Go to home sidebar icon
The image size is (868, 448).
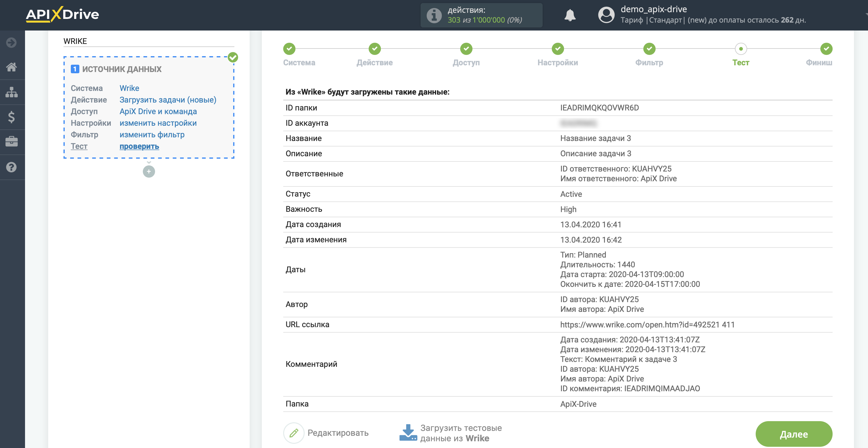pyautogui.click(x=12, y=67)
